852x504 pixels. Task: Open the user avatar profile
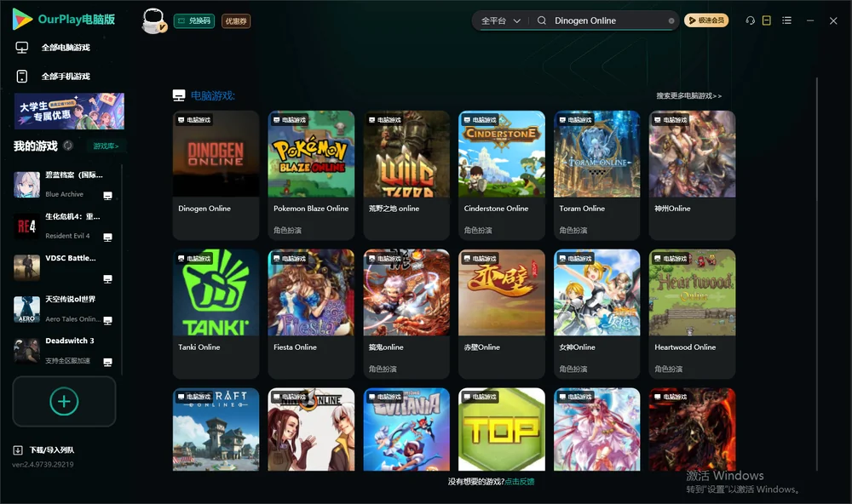[153, 21]
